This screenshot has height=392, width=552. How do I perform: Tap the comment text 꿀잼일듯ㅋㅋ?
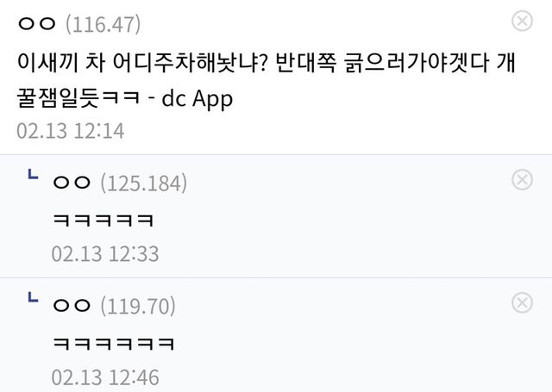click(x=78, y=98)
